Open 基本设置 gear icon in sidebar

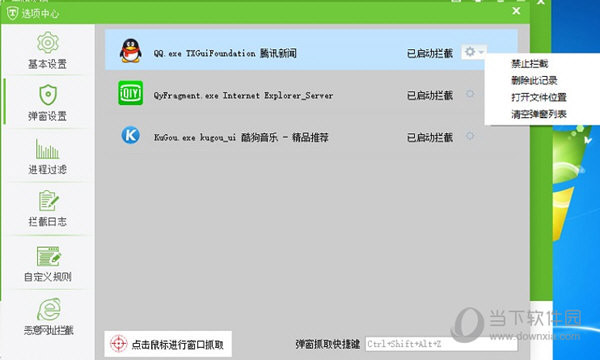48,42
